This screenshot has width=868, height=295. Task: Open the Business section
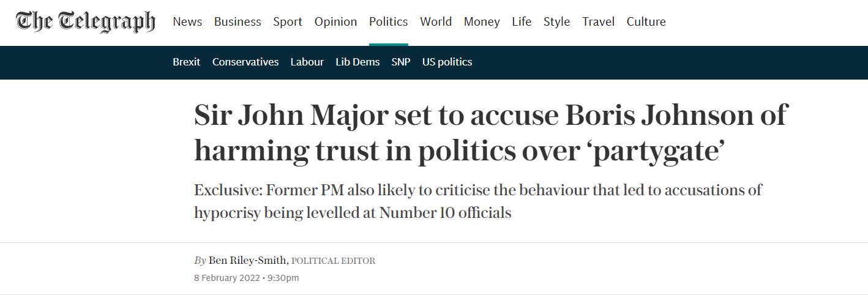tap(238, 21)
